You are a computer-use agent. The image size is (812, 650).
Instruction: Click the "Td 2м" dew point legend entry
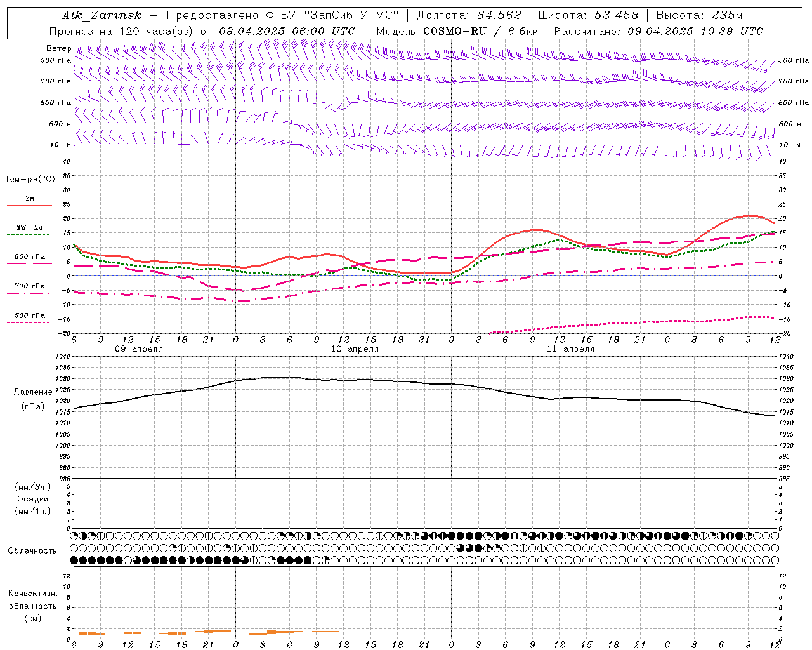30,227
